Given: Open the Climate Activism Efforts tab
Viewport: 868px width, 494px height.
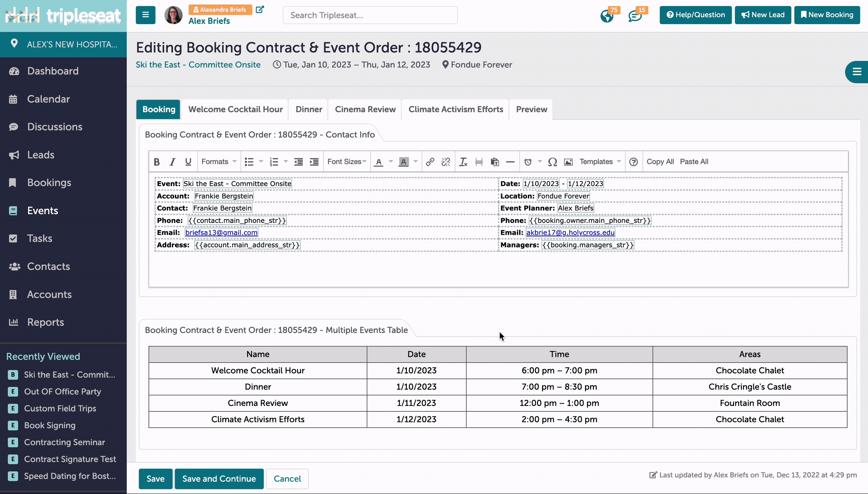Looking at the screenshot, I should [x=456, y=109].
